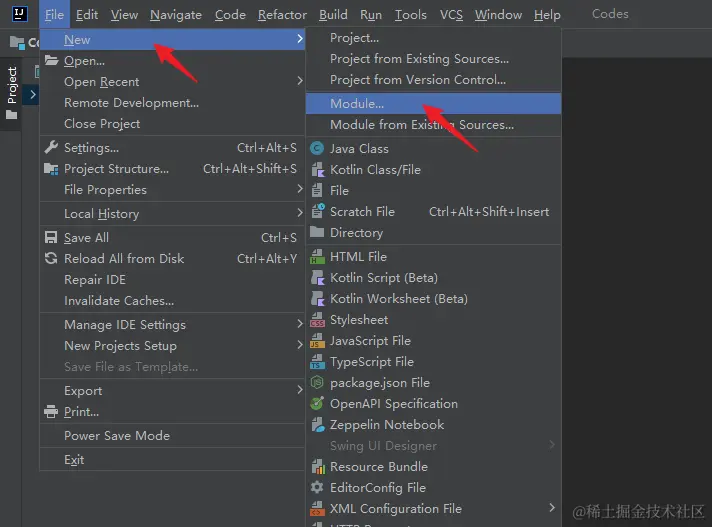712x527 pixels.
Task: Select Exit from File menu
Action: pyautogui.click(x=172, y=459)
